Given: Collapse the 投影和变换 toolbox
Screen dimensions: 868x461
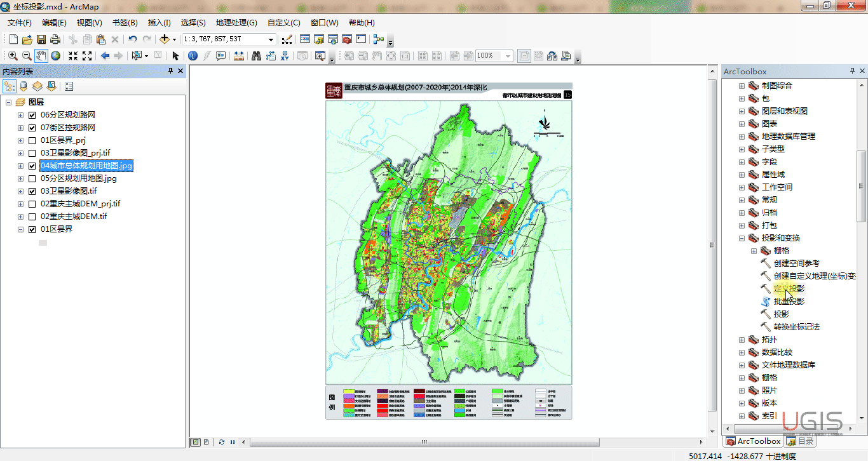Looking at the screenshot, I should click(742, 238).
